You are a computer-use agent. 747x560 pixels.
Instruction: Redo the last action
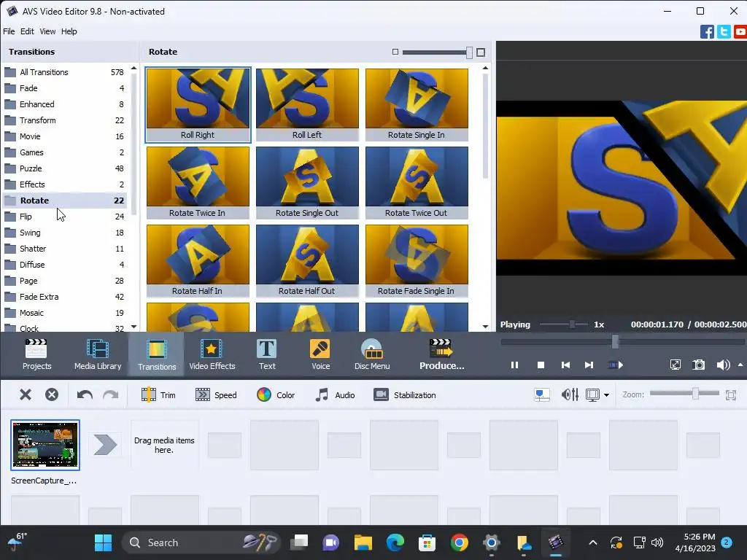pos(111,394)
